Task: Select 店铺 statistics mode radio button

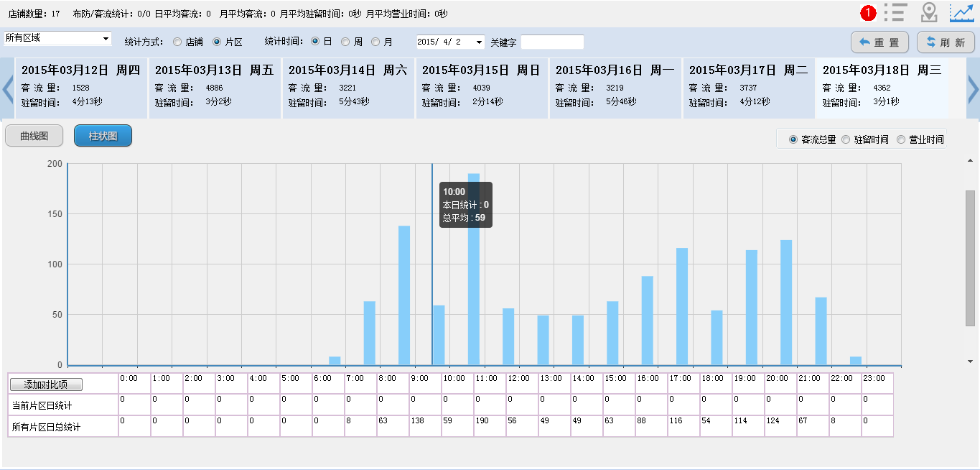Action: [x=177, y=42]
